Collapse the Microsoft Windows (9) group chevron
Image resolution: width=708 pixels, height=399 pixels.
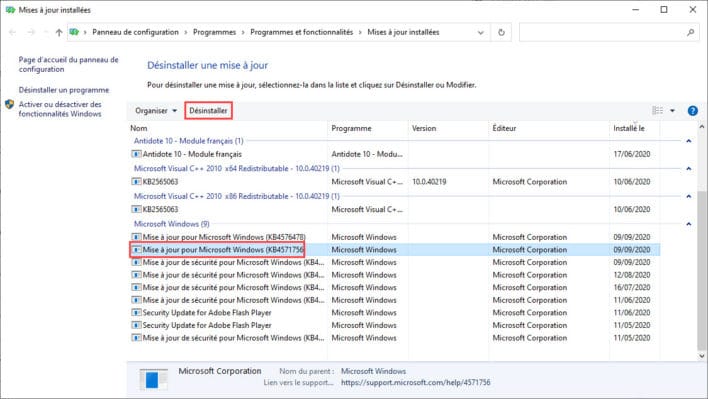[x=689, y=224]
